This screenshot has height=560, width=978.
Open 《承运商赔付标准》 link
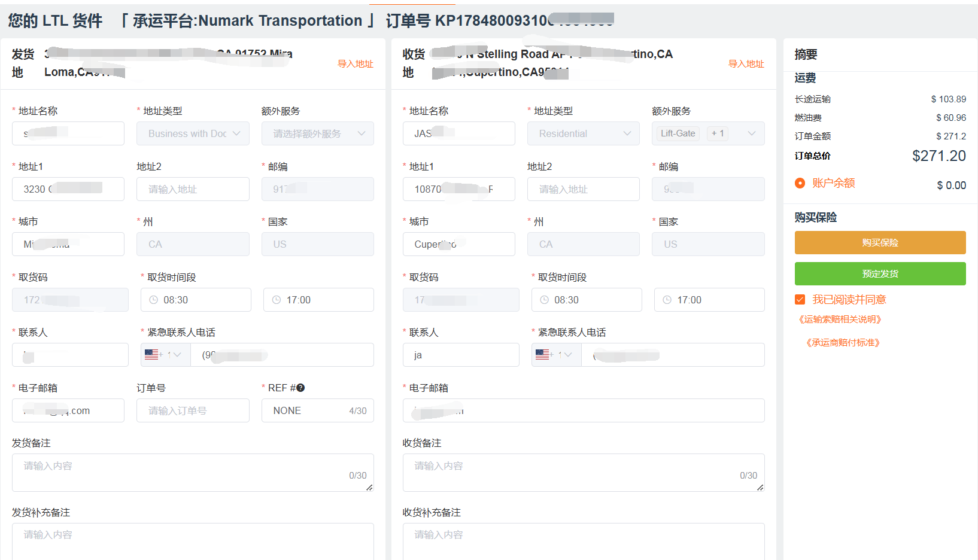coord(843,343)
